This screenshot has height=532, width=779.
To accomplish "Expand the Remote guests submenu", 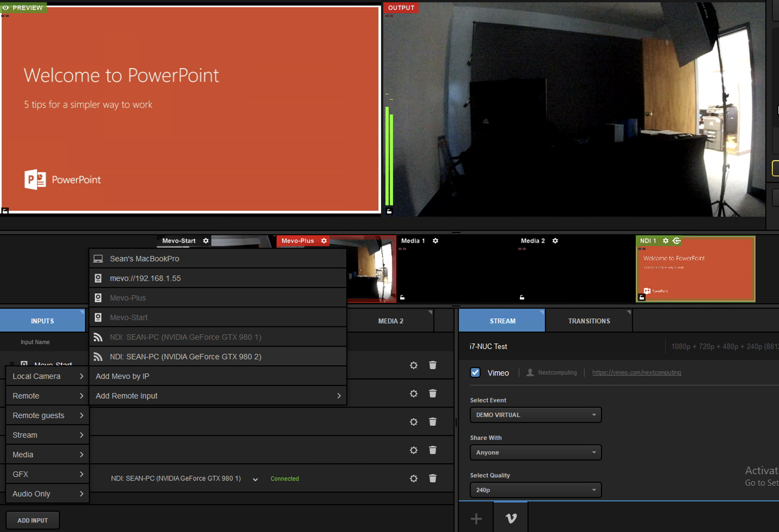I will [47, 415].
